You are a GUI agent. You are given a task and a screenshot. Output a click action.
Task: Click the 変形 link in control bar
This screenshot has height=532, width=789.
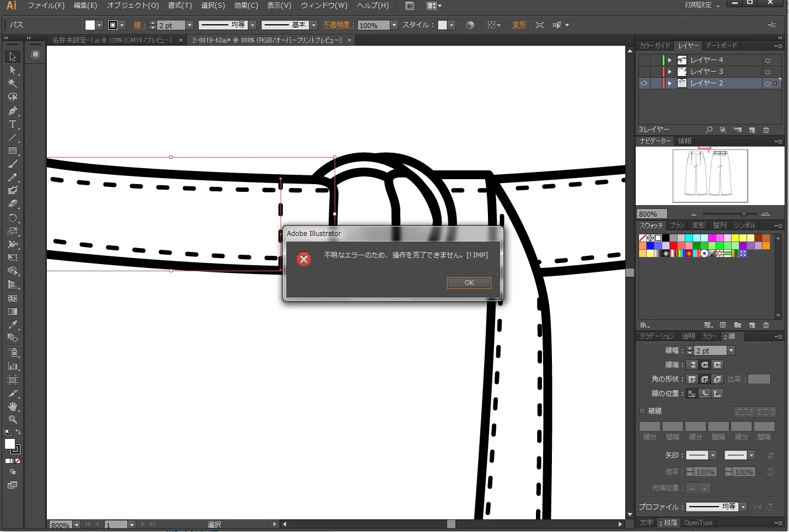point(519,25)
